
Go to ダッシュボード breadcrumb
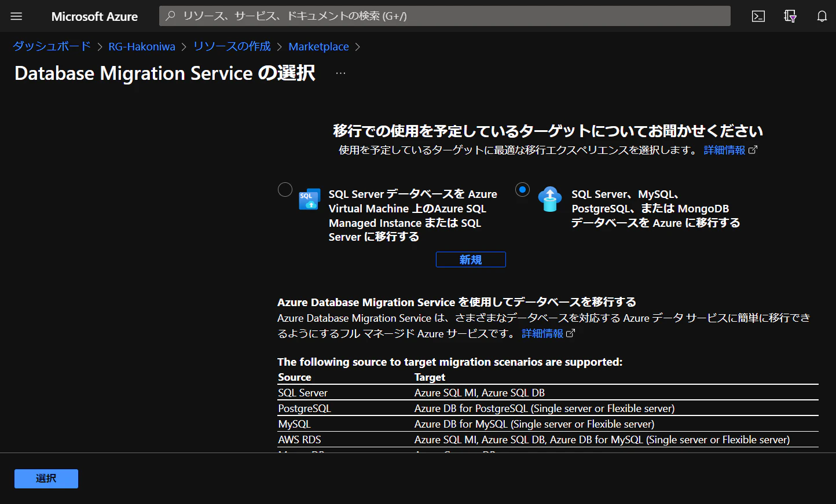click(x=52, y=46)
